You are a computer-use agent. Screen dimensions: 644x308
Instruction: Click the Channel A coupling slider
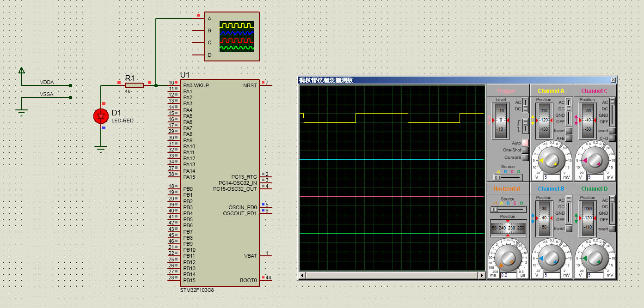pos(569,108)
